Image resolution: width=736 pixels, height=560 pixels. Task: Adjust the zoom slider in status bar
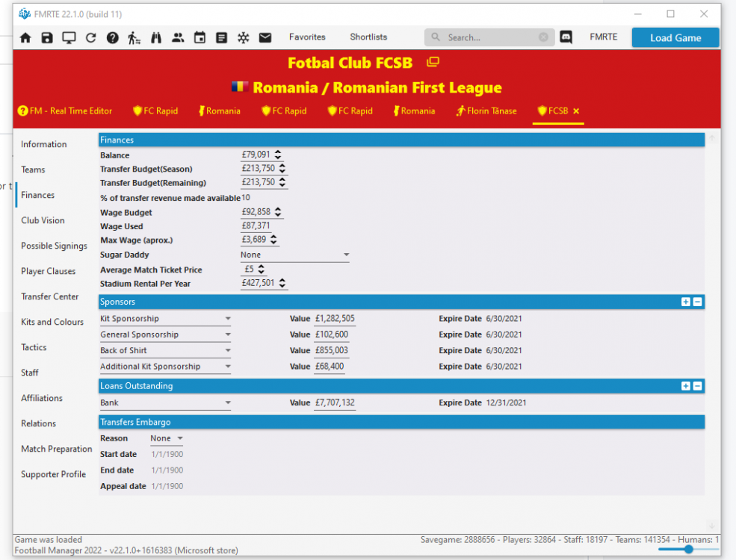(688, 549)
